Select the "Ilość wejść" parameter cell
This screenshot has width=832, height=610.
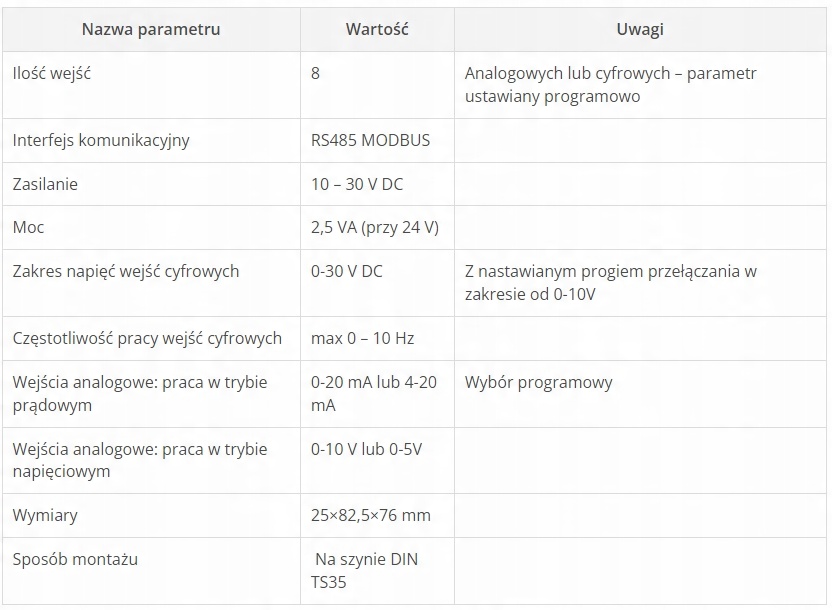tap(52, 74)
